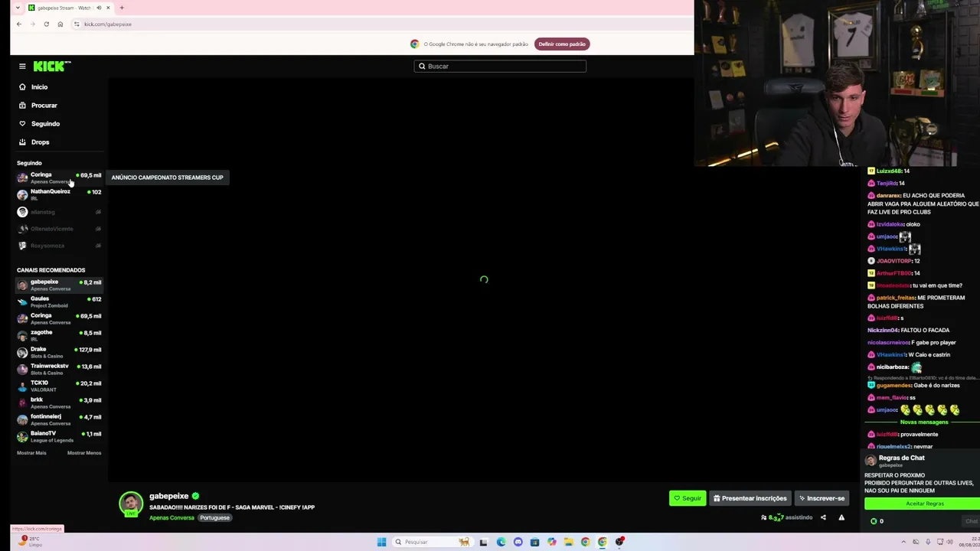Open the brkk recommended channel

pyautogui.click(x=59, y=403)
